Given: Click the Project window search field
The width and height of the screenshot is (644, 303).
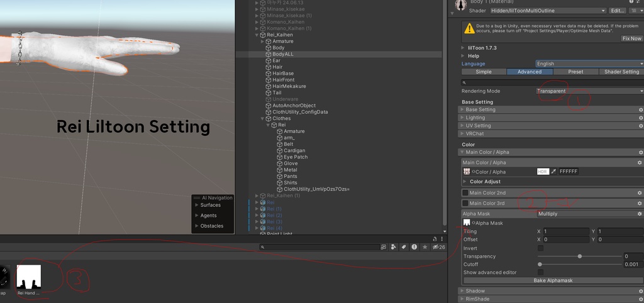Looking at the screenshot, I should click(319, 247).
